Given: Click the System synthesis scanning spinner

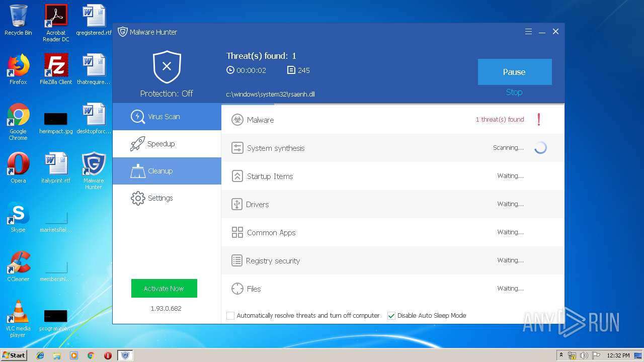Looking at the screenshot, I should (x=540, y=148).
